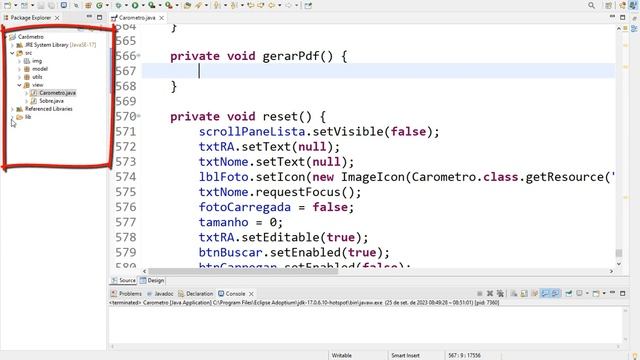
Task: Click the 567 : 9 : 17556 cursor position status
Action: pyautogui.click(x=464, y=355)
